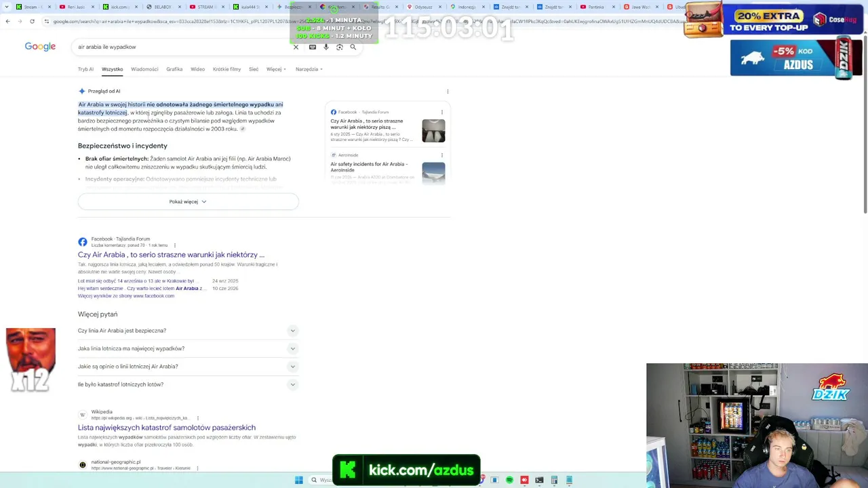
Task: Click the taskbar search box
Action: click(321, 480)
